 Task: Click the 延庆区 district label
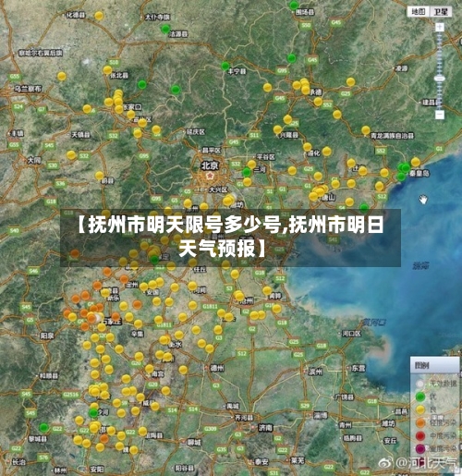[196, 132]
